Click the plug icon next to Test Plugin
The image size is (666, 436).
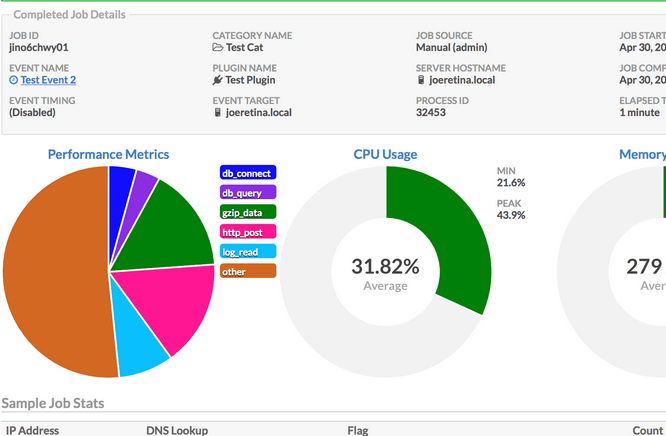coord(217,80)
